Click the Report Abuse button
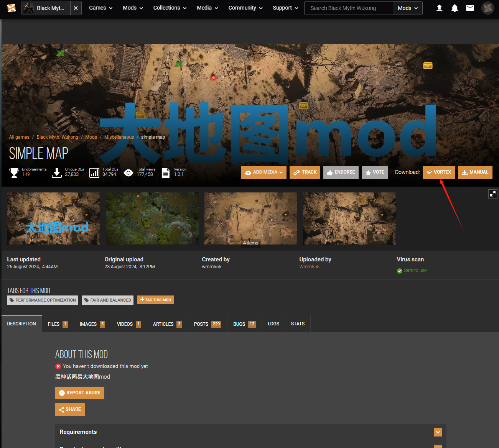The width and height of the screenshot is (499, 448). coord(80,393)
